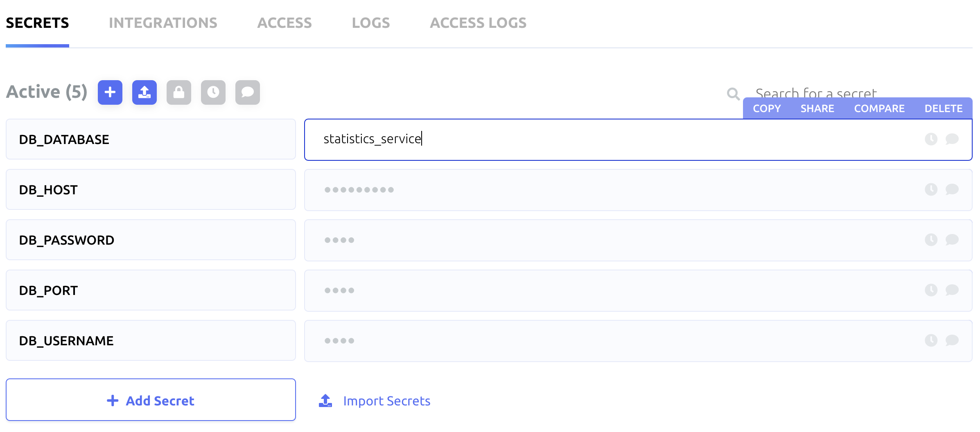
Task: Switch to the INTEGRATIONS tab
Action: 163,23
